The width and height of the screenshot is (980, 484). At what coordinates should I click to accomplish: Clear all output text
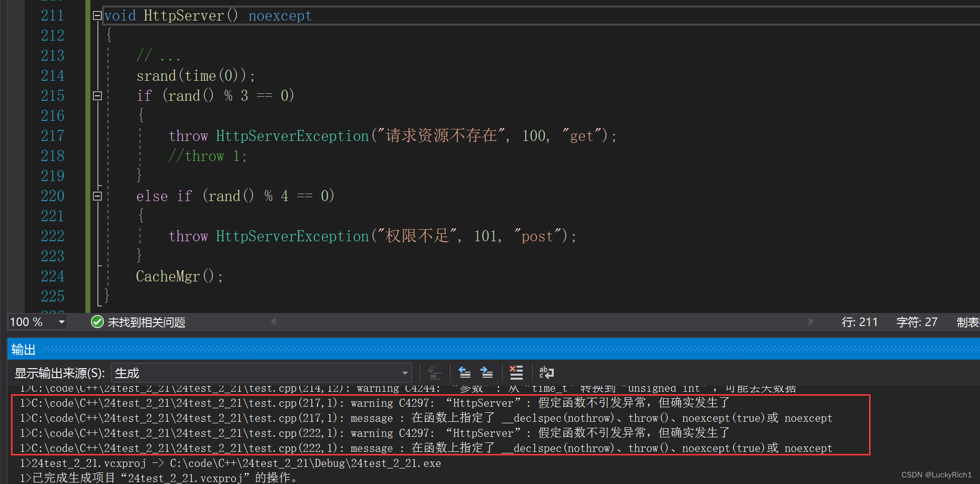[516, 373]
